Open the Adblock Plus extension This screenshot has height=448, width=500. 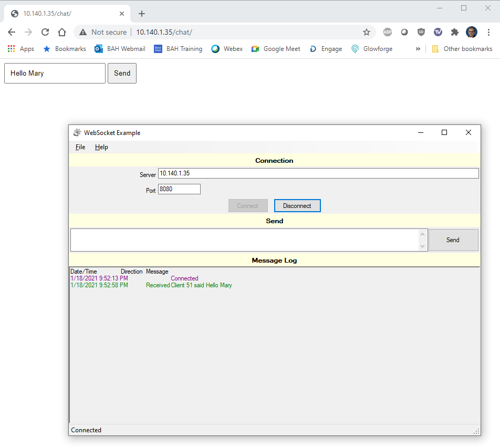pos(388,32)
